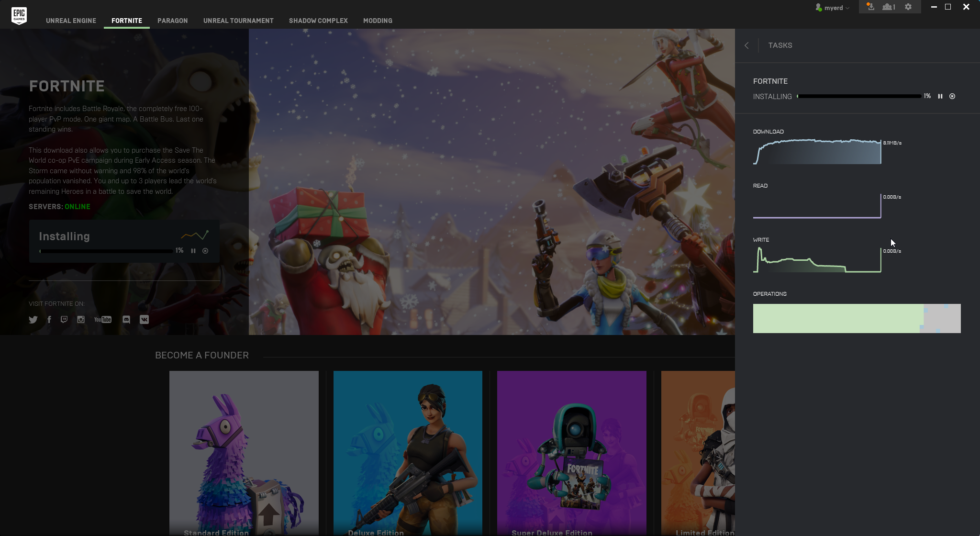Image resolution: width=980 pixels, height=536 pixels.
Task: Click the read speed graph
Action: click(817, 206)
